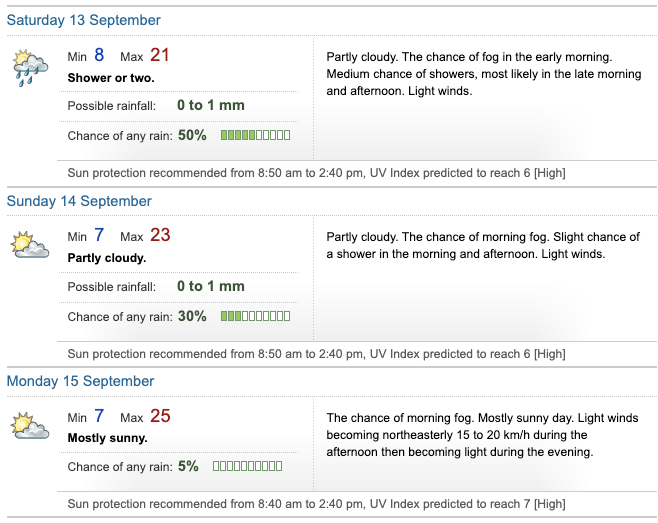Click the Sunday partly cloudy icon

pos(30,244)
